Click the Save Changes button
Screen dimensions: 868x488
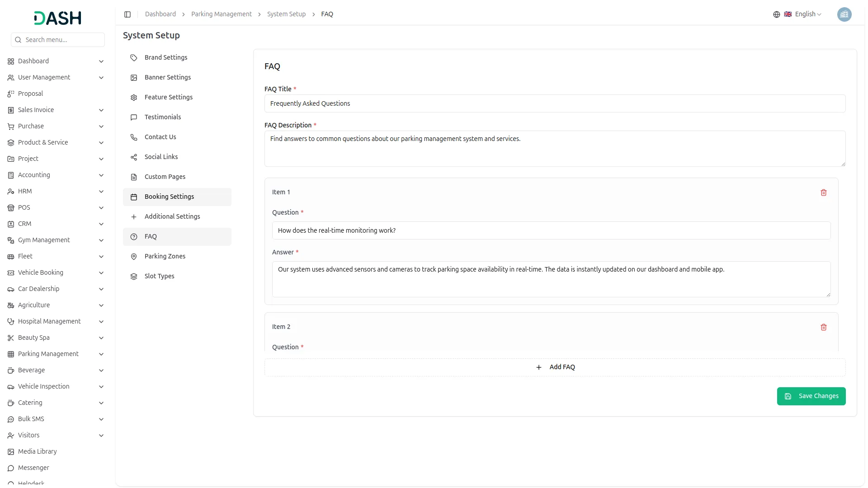(x=811, y=396)
